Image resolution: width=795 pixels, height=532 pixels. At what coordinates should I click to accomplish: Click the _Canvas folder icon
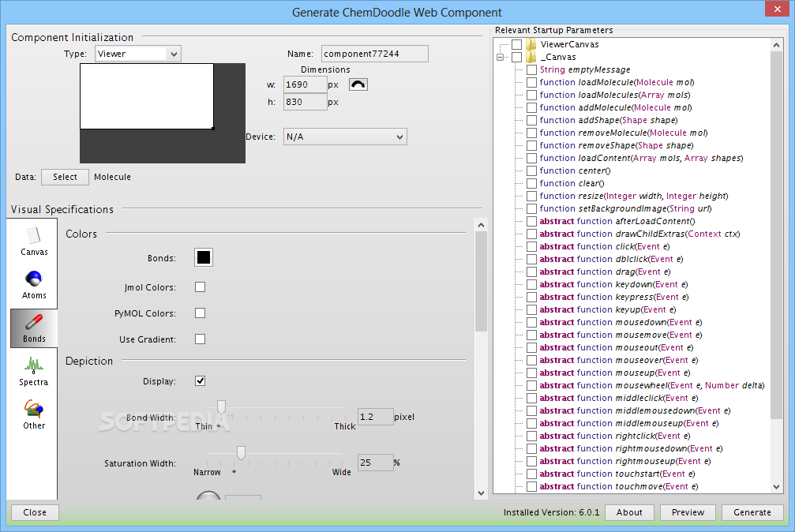(x=531, y=57)
